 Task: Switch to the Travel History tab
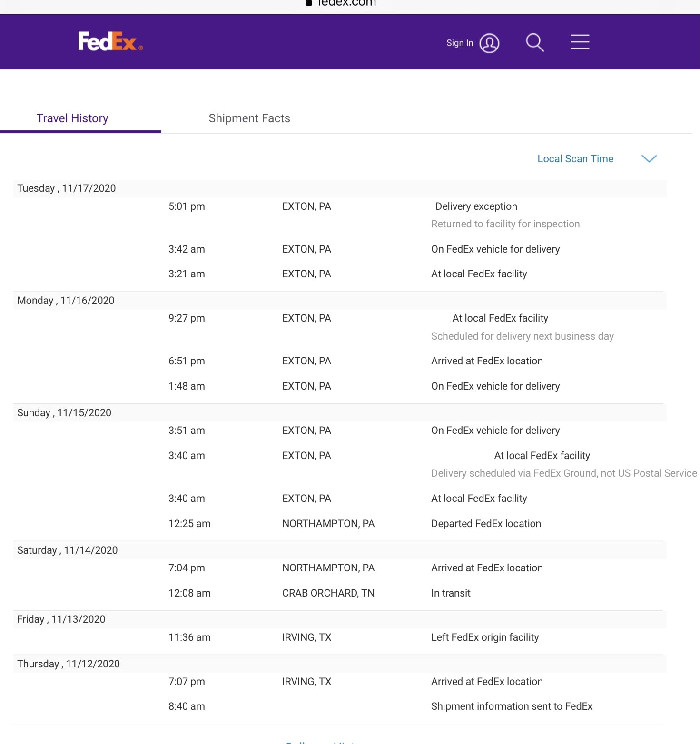click(x=72, y=118)
